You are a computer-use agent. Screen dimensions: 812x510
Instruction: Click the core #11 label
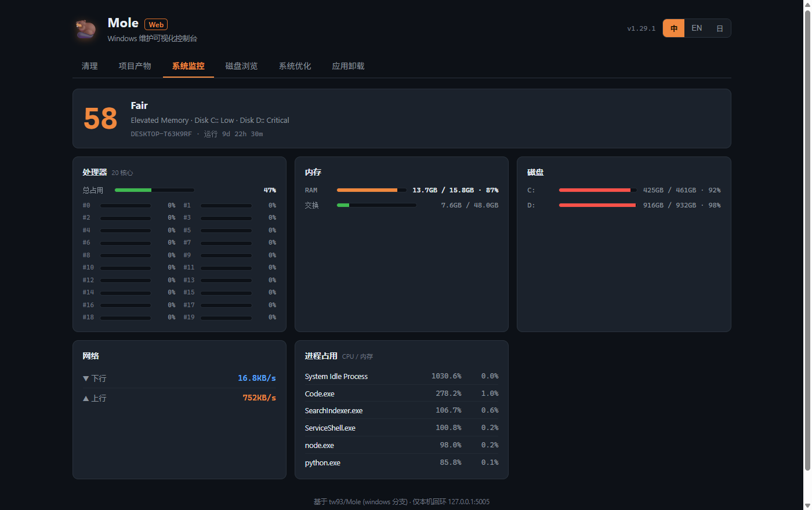click(189, 268)
